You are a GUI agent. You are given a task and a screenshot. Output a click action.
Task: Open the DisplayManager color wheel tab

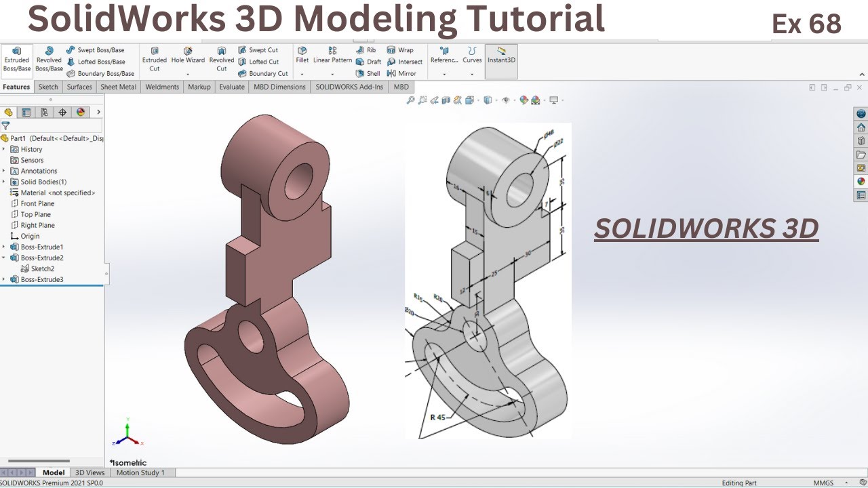(x=81, y=113)
